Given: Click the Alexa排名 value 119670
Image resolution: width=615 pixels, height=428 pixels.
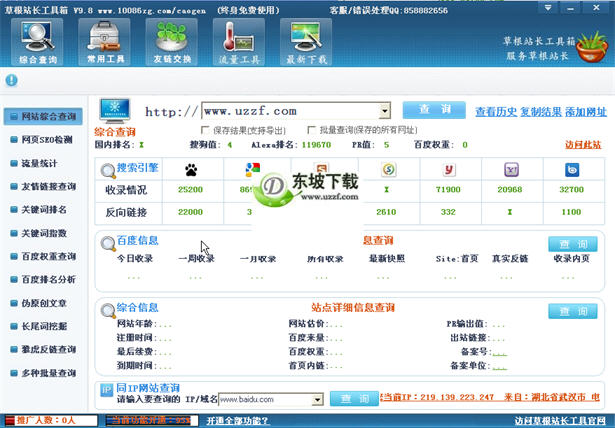Looking at the screenshot, I should (x=316, y=145).
